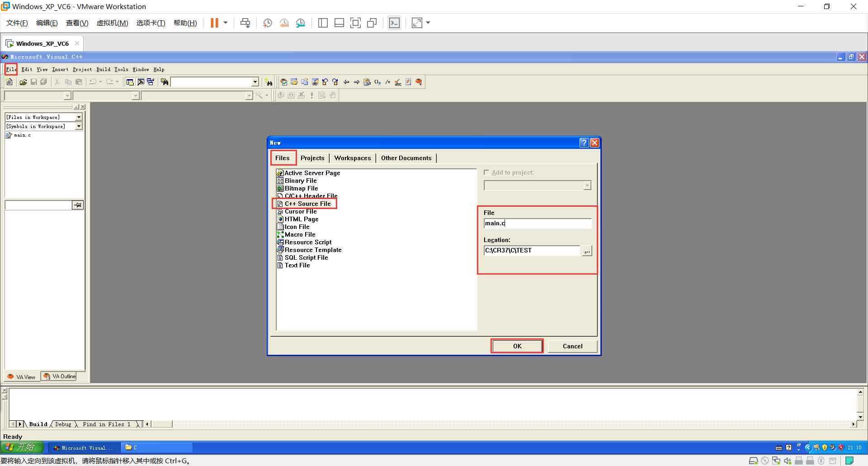Click the pin icon beside VA search box

click(78, 205)
